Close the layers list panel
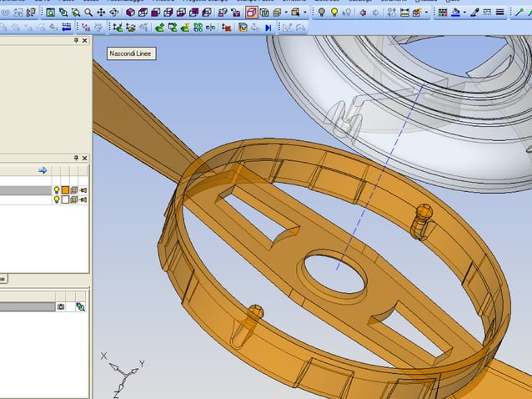 tap(85, 158)
